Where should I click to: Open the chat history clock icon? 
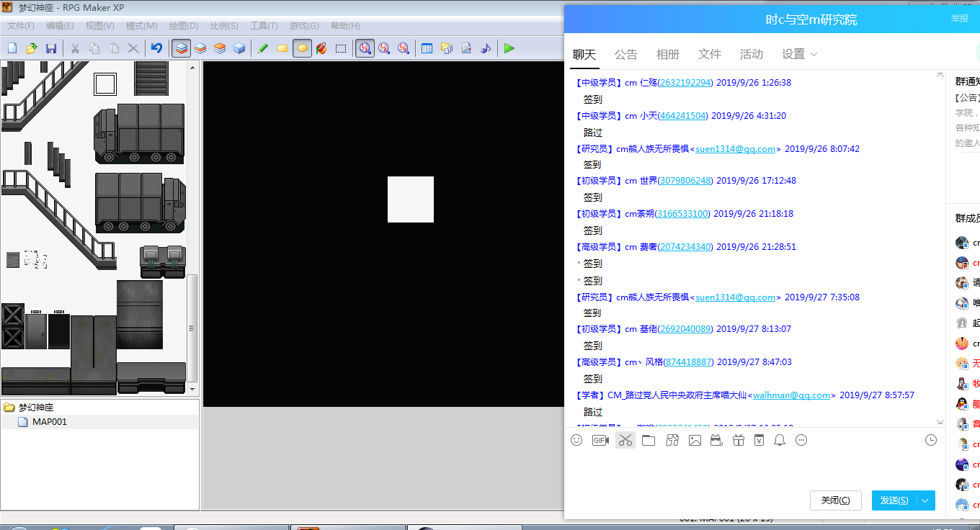[x=931, y=440]
